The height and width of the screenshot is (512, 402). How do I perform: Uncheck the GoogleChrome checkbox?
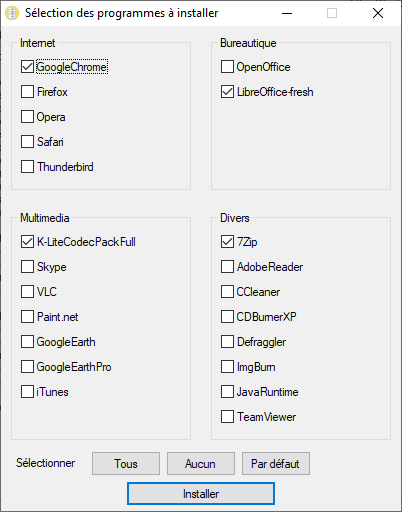tap(27, 67)
